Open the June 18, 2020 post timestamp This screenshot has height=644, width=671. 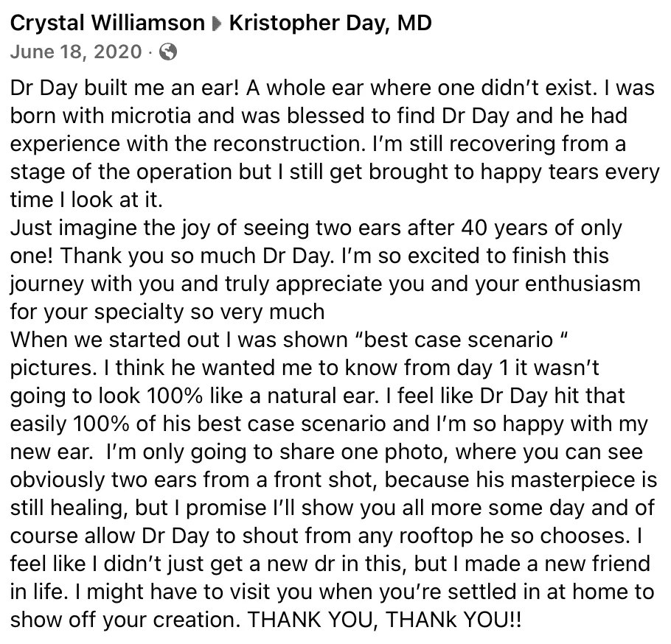75,52
